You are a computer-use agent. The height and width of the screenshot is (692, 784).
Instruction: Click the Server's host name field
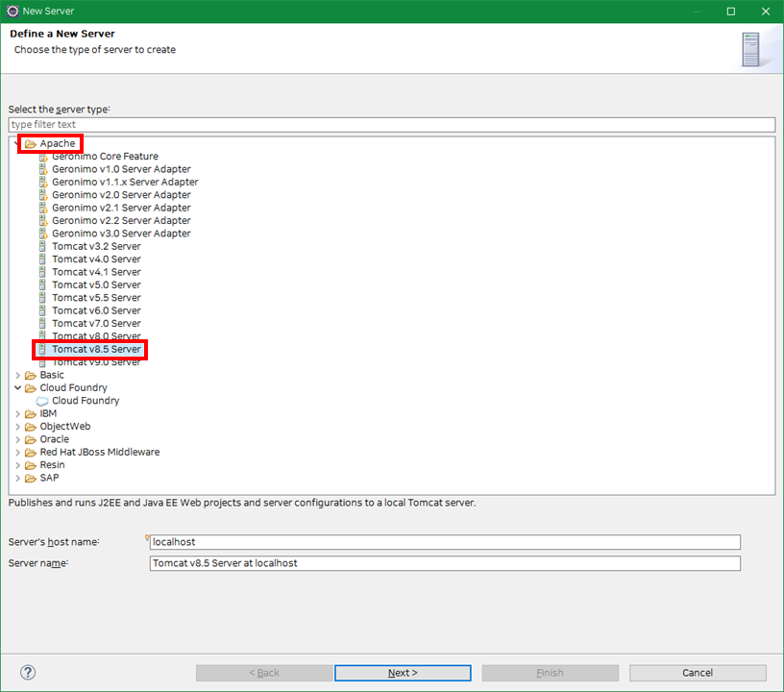tap(445, 542)
